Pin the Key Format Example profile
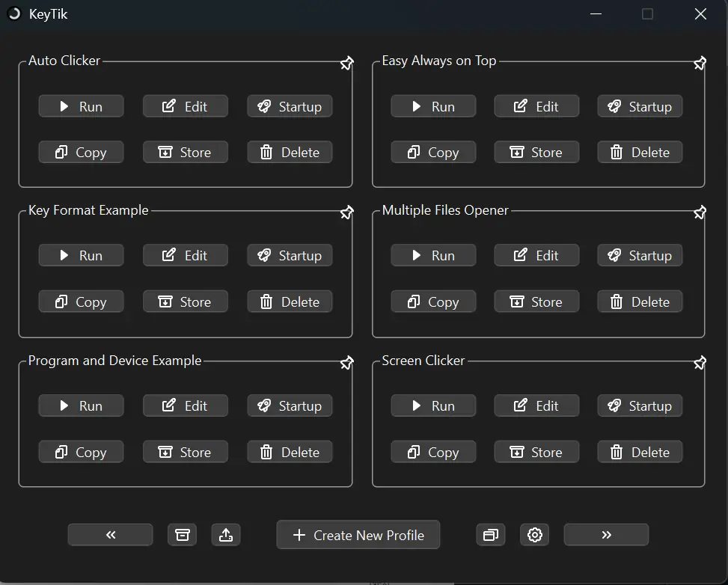 tap(347, 212)
